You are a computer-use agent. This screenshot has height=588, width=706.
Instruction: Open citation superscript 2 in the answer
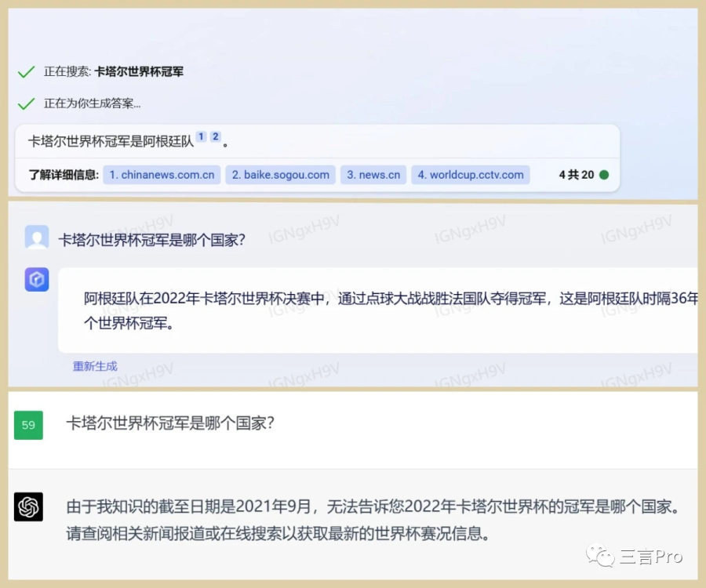click(x=216, y=137)
